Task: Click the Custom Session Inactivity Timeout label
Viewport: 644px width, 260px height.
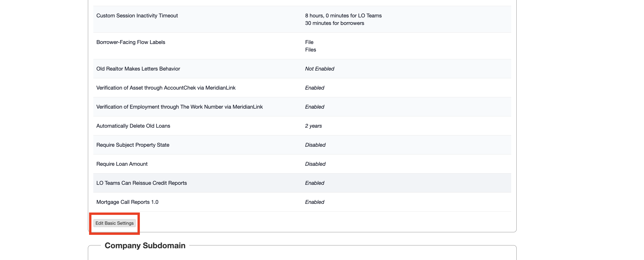Action: tap(137, 16)
